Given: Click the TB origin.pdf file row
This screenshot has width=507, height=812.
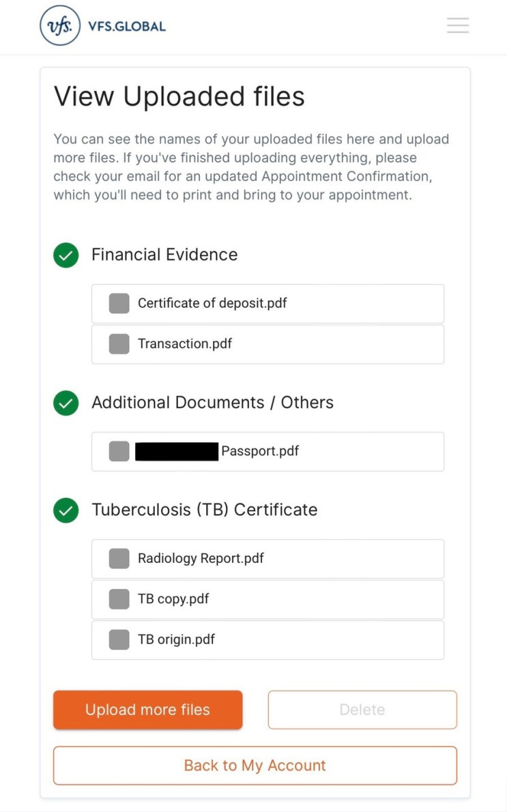Looking at the screenshot, I should [267, 640].
